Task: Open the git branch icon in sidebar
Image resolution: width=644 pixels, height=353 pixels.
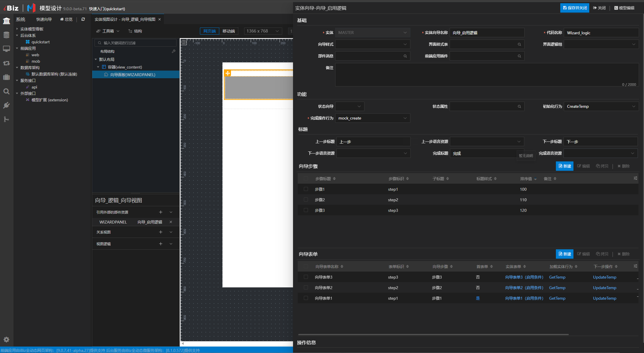Action: [x=6, y=119]
